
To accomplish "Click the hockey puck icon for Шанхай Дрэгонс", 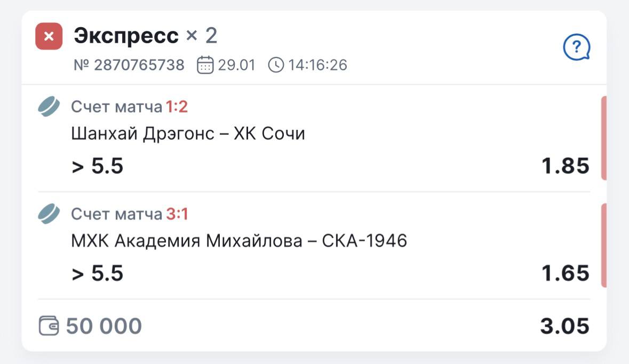I will coord(49,107).
